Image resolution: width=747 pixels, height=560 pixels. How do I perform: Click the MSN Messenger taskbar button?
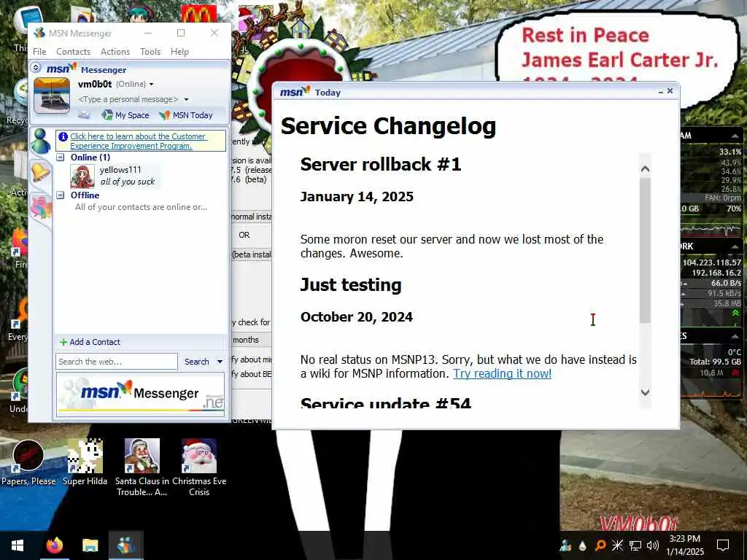pos(125,545)
